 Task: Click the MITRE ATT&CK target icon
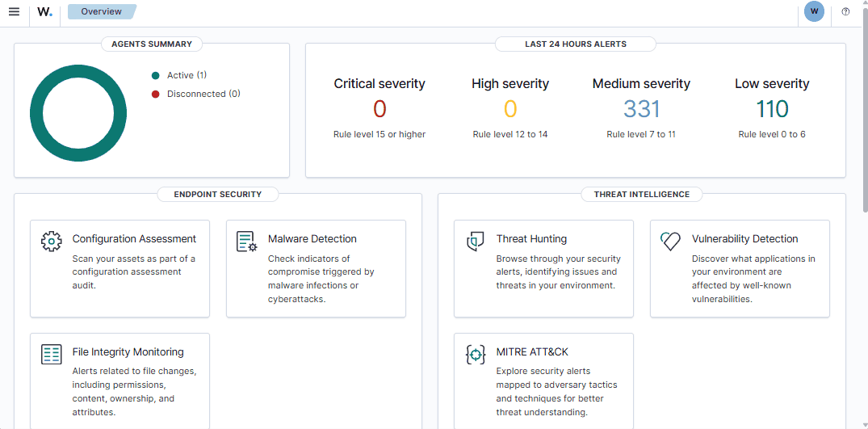point(476,355)
